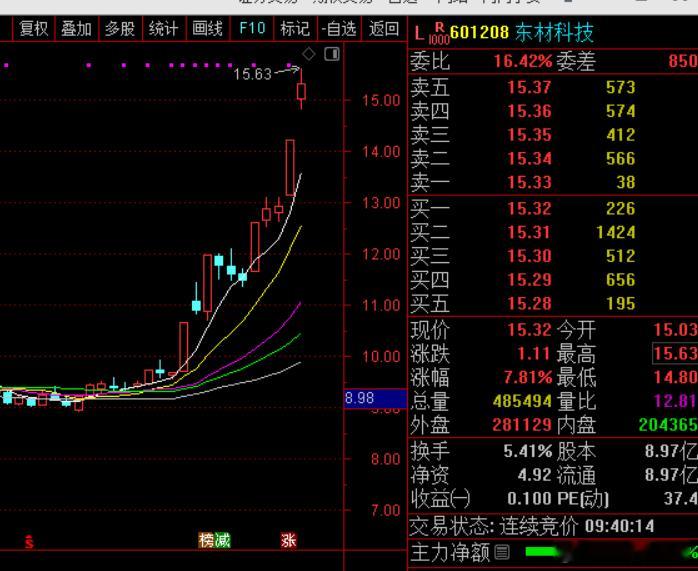Screen dimensions: 698x571
Task: Click the 卖一 volume 38
Action: [626, 182]
